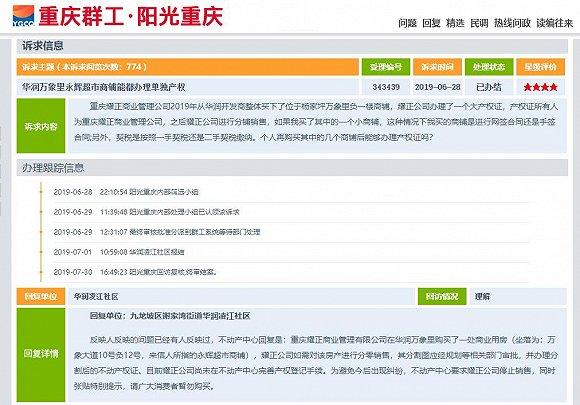Open the 回复 menu item
Viewport: 580px width, 405px height.
431,23
